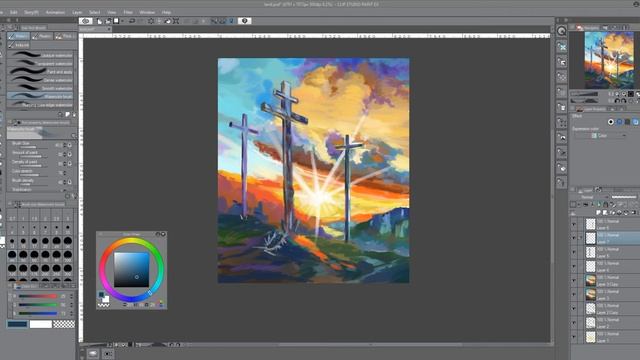The image size is (640, 360).
Task: Open the Layer menu
Action: [77, 12]
